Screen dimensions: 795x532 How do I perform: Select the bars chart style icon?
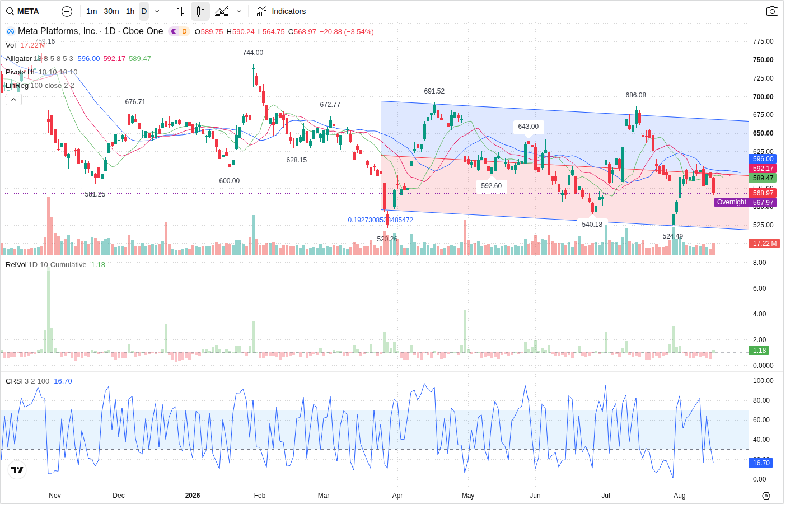pyautogui.click(x=179, y=11)
